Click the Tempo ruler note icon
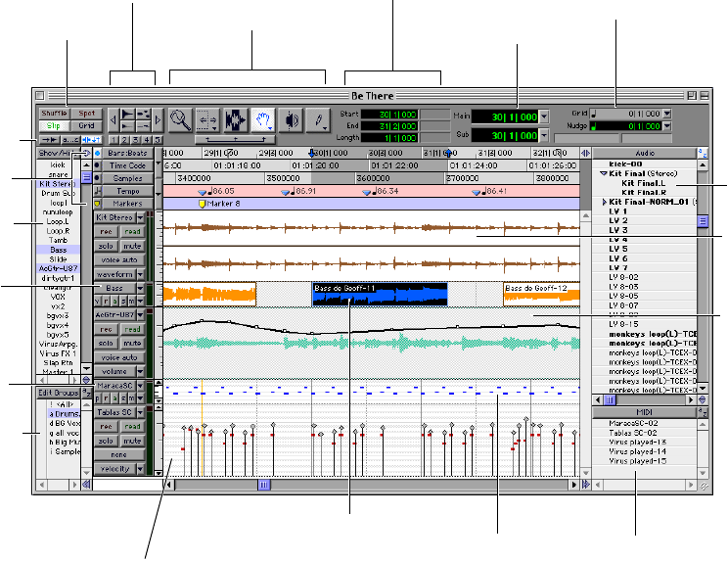The width and height of the screenshot is (728, 561). pos(98,191)
